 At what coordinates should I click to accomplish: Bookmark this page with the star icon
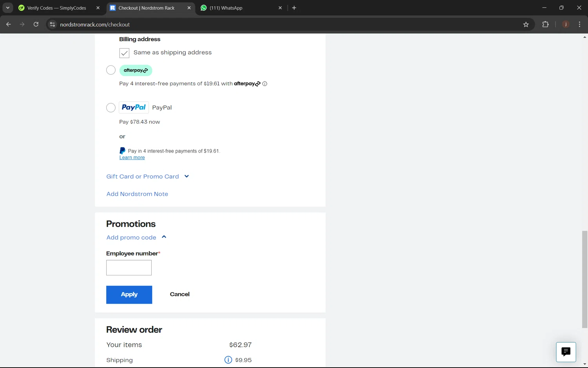[526, 24]
